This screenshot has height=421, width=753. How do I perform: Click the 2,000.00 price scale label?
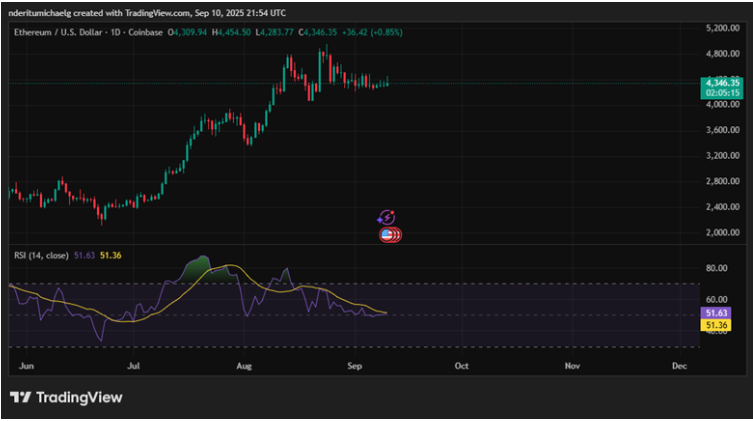(x=720, y=233)
